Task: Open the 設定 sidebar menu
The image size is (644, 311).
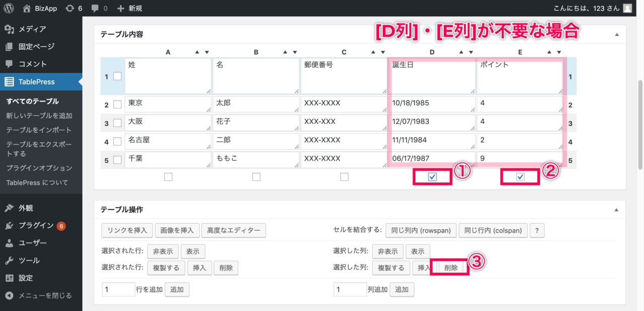Action: pos(26,278)
